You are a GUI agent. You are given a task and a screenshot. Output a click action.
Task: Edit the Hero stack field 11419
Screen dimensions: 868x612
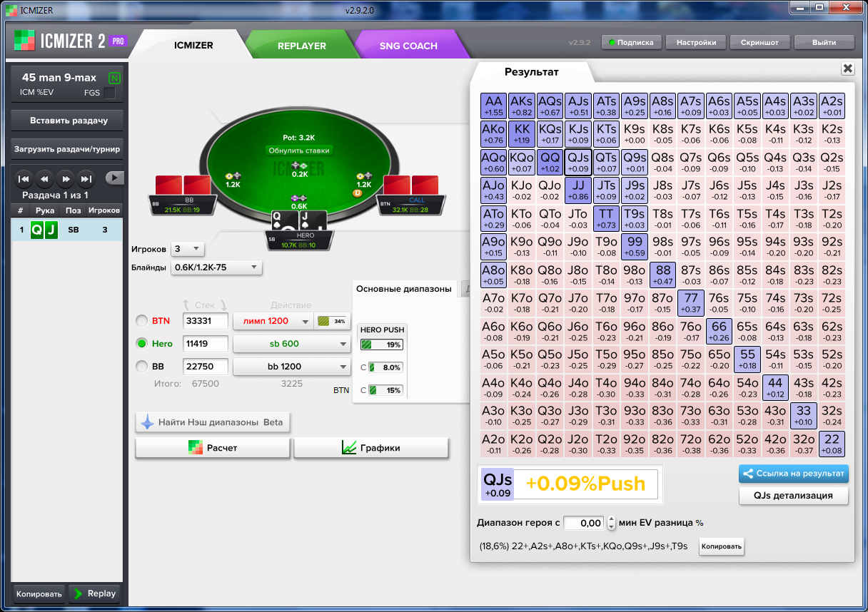206,344
